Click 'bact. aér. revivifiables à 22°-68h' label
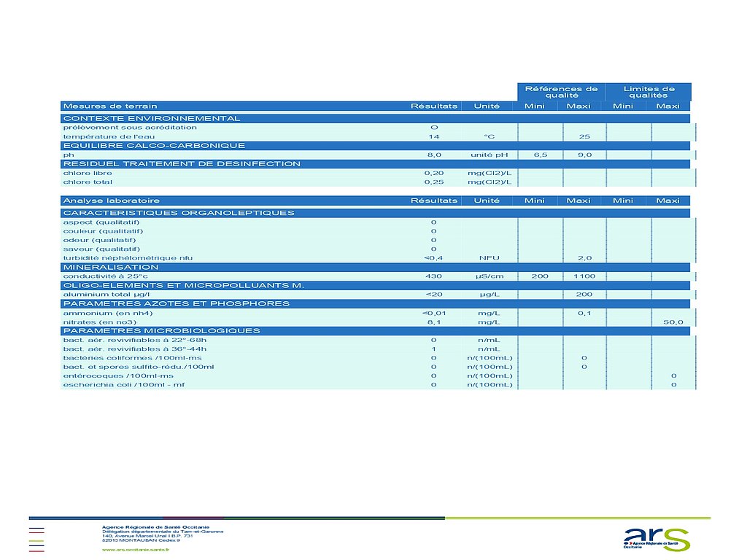This screenshot has width=747, height=560. click(135, 340)
